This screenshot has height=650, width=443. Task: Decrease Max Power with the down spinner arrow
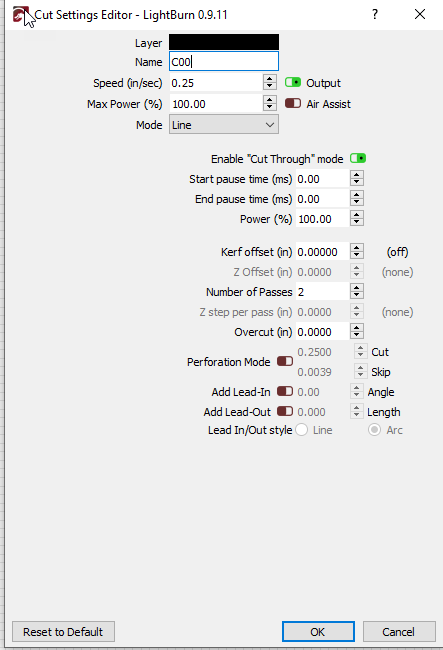(x=270, y=108)
